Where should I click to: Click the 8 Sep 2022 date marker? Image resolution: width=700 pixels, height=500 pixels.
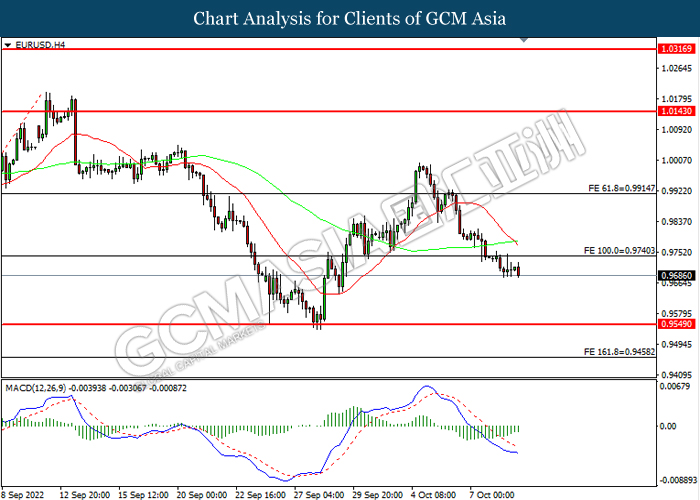[23, 495]
